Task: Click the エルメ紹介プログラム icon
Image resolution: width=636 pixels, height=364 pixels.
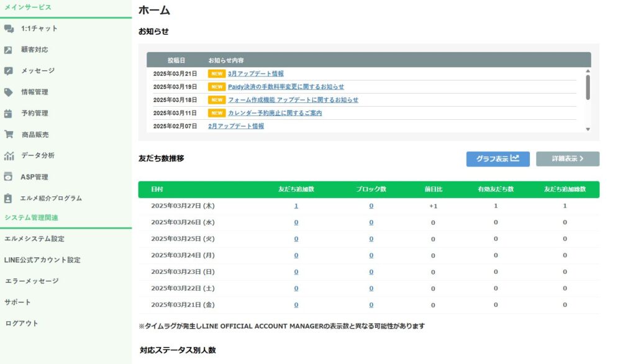Action: tap(9, 198)
